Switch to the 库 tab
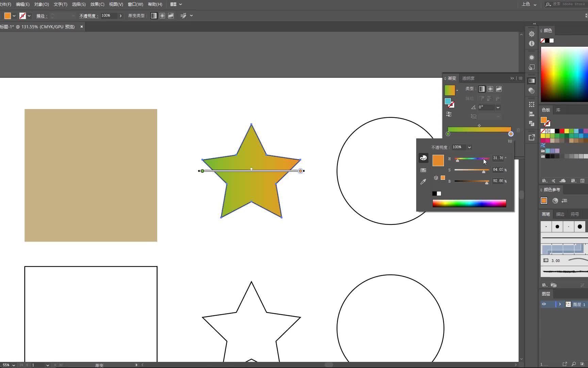This screenshot has height=368, width=588. [558, 110]
